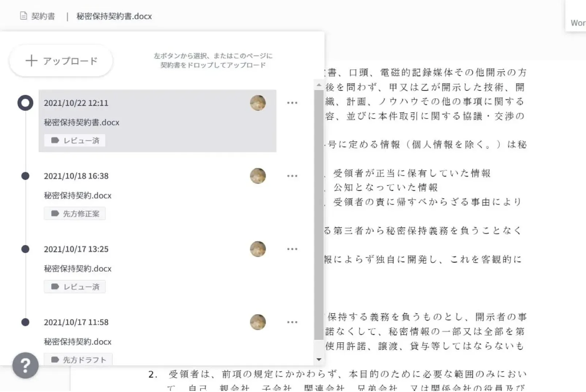Click the document icon beside 契約書

click(23, 16)
